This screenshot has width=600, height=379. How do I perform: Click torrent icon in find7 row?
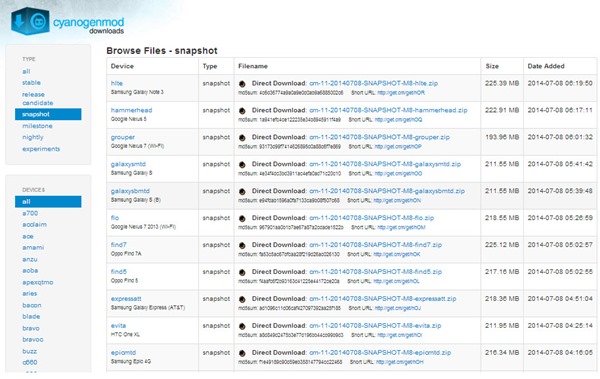point(242,245)
